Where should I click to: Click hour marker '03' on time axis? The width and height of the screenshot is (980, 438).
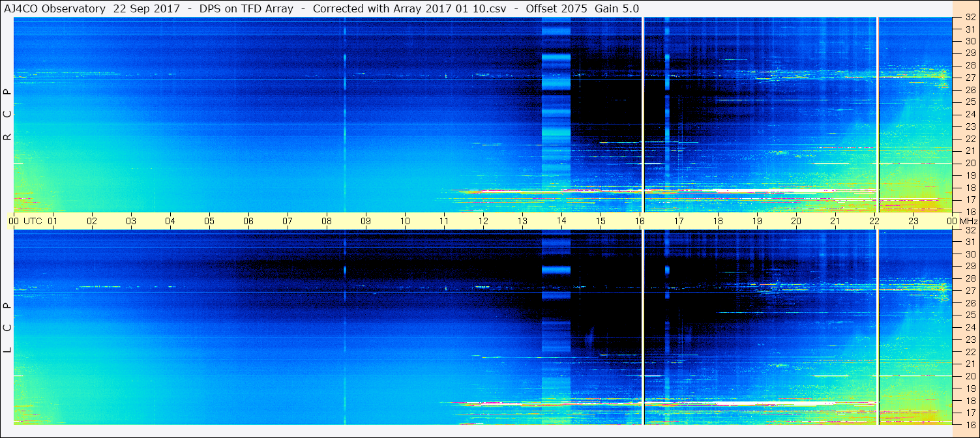tap(131, 221)
